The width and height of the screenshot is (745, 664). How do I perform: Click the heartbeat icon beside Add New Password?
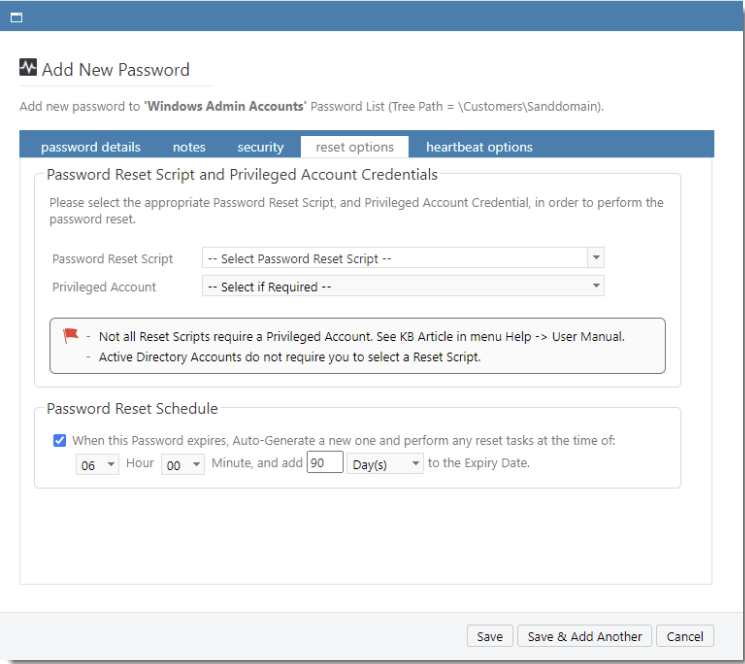(x=28, y=69)
